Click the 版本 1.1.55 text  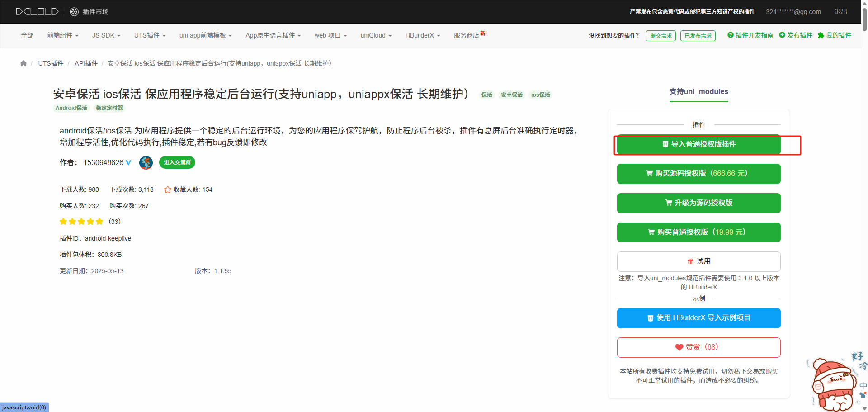(213, 271)
